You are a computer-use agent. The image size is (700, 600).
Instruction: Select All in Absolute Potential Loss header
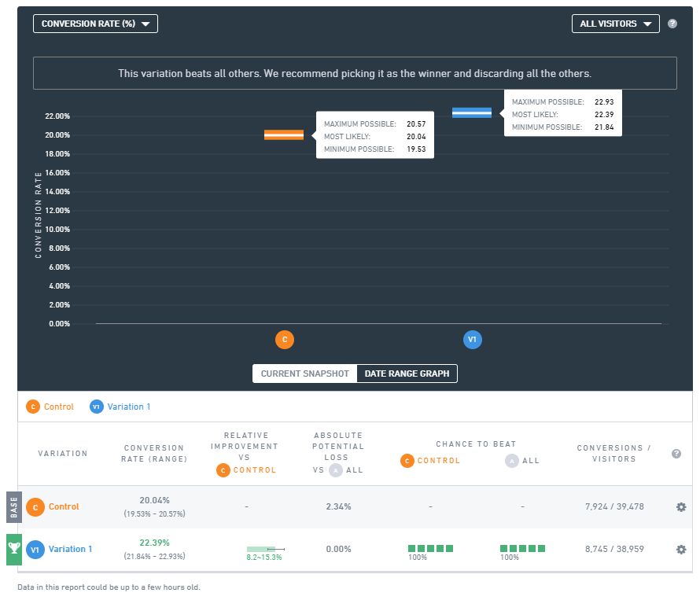[346, 470]
